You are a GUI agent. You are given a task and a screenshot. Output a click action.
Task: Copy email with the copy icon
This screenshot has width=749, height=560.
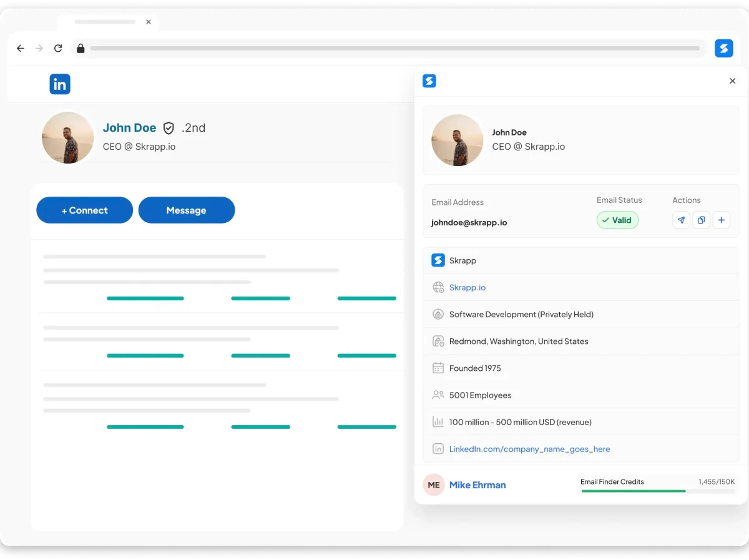click(x=702, y=220)
